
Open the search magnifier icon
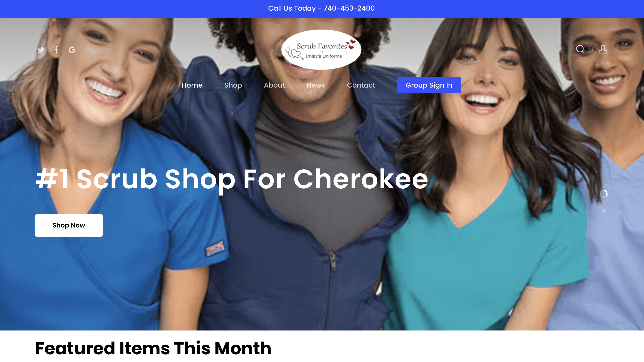[x=580, y=49]
